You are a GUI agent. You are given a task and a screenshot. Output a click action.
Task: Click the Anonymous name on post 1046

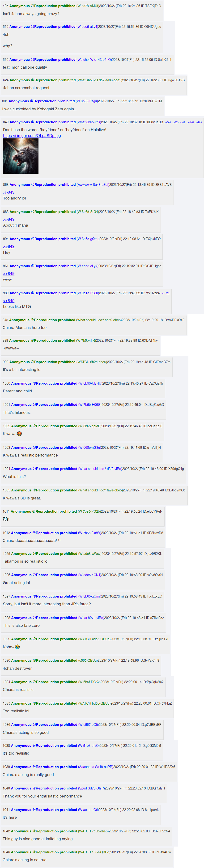[x=21, y=852]
